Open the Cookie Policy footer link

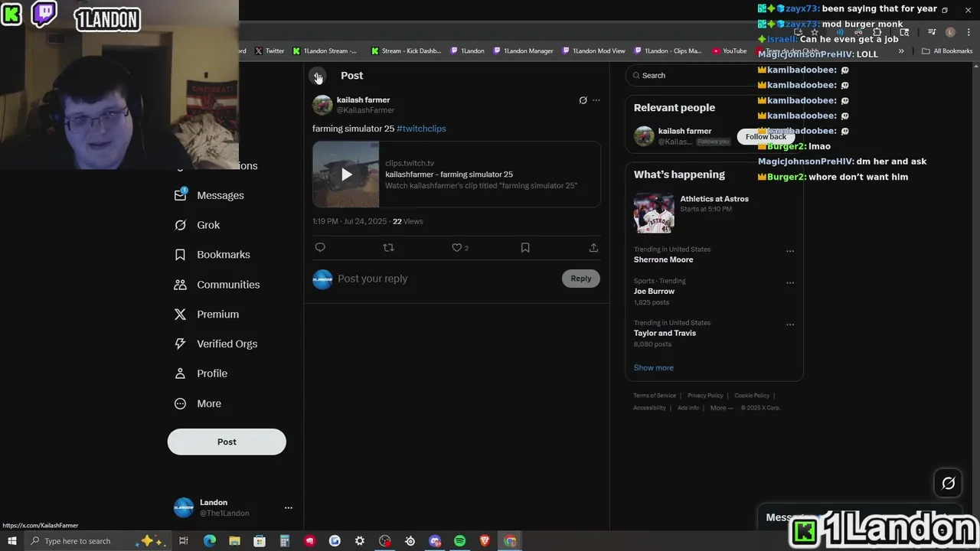(x=752, y=396)
